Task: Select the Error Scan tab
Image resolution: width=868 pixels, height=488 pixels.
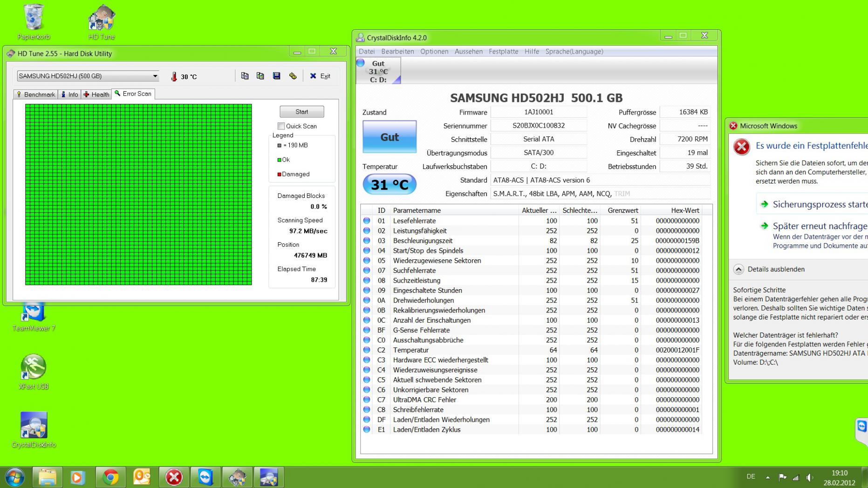Action: 133,94
